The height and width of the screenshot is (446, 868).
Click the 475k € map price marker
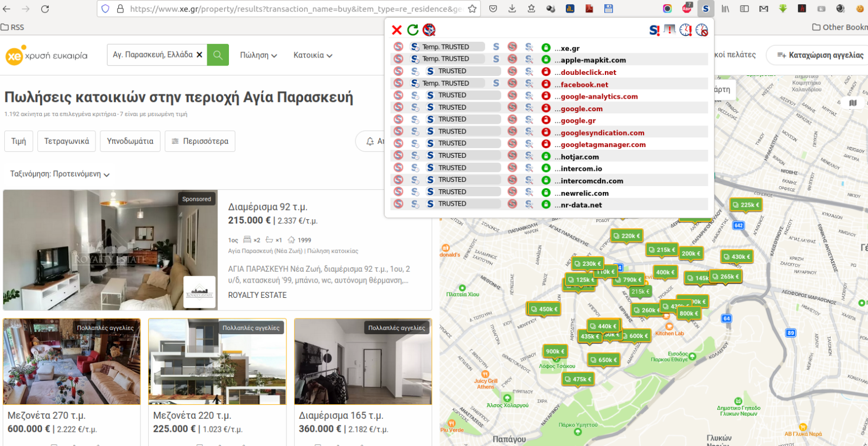coord(578,379)
